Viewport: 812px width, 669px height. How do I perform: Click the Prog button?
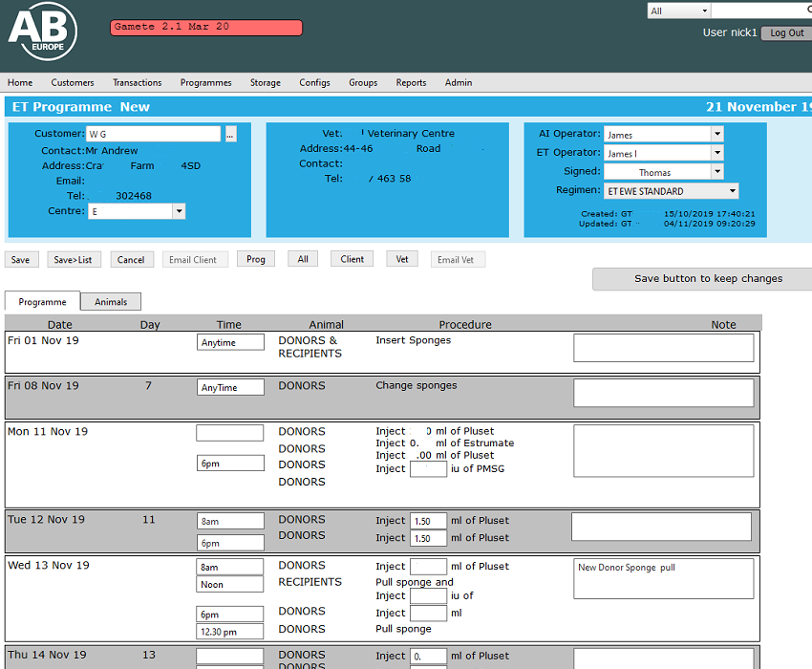256,259
